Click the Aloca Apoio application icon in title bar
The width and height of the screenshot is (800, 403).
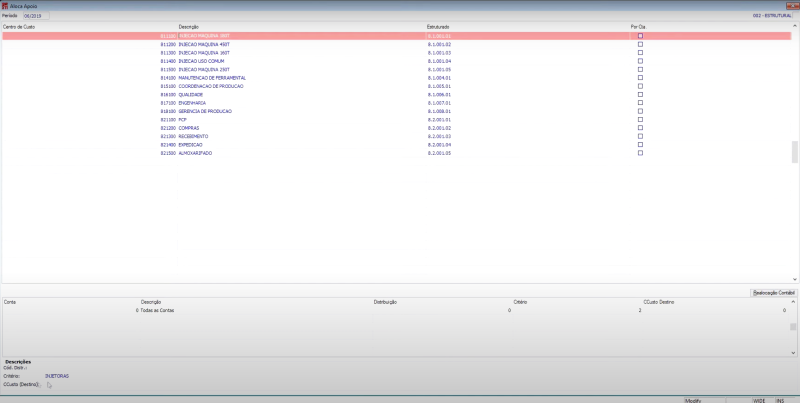[x=5, y=6]
